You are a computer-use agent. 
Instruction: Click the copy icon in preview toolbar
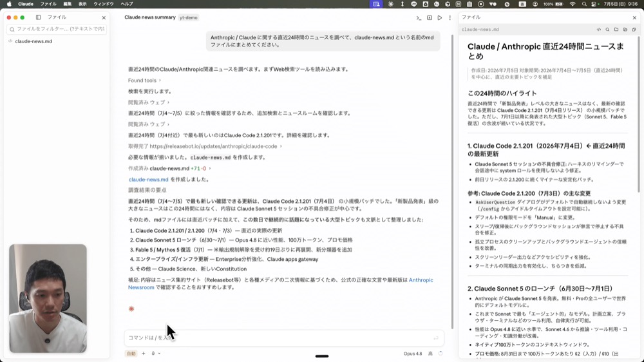pyautogui.click(x=634, y=30)
